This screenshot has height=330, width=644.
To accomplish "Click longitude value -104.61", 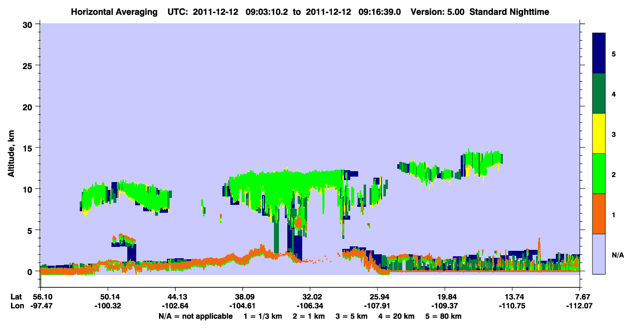I will pos(243,306).
